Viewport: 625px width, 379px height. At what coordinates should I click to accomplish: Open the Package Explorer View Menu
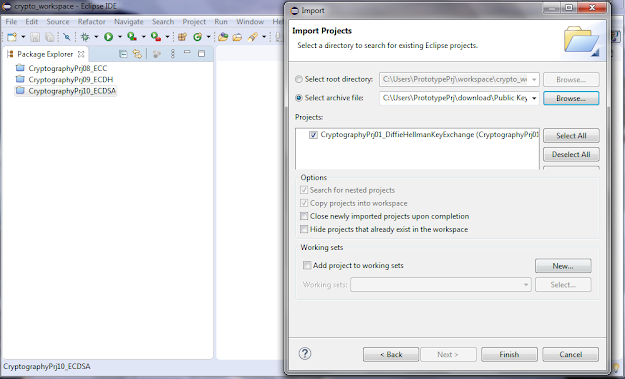[173, 54]
